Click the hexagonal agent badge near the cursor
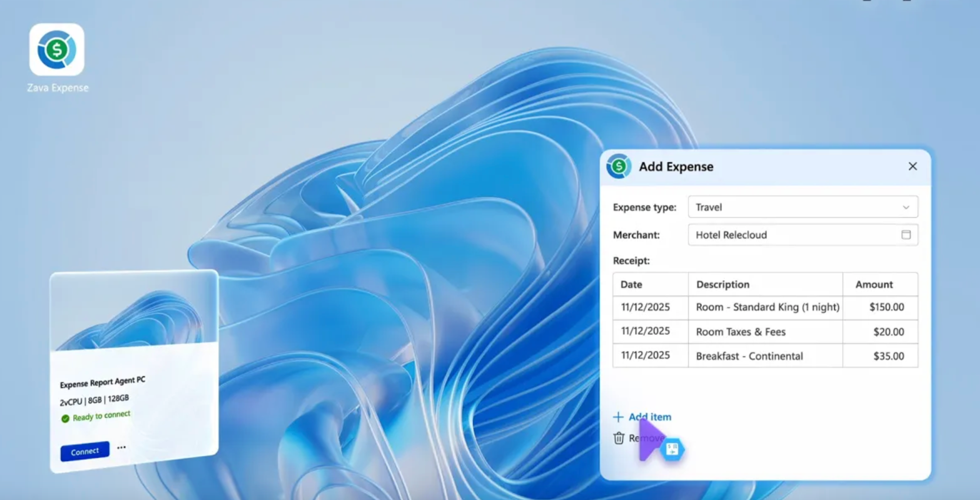Screen dimensions: 980x500 pos(672,449)
